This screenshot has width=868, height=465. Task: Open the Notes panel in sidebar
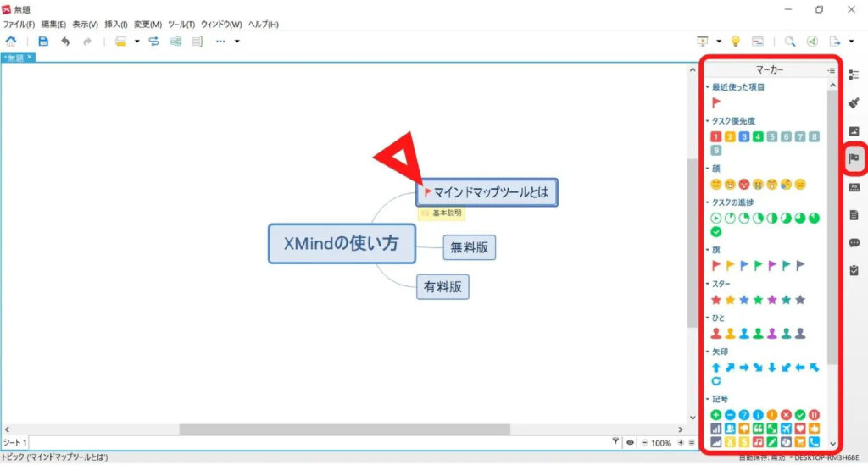click(854, 215)
